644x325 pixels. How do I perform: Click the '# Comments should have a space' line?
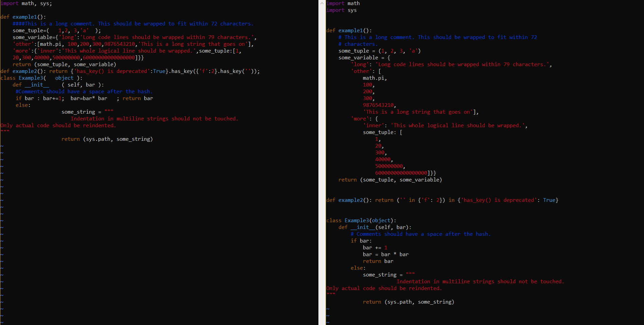click(421, 234)
